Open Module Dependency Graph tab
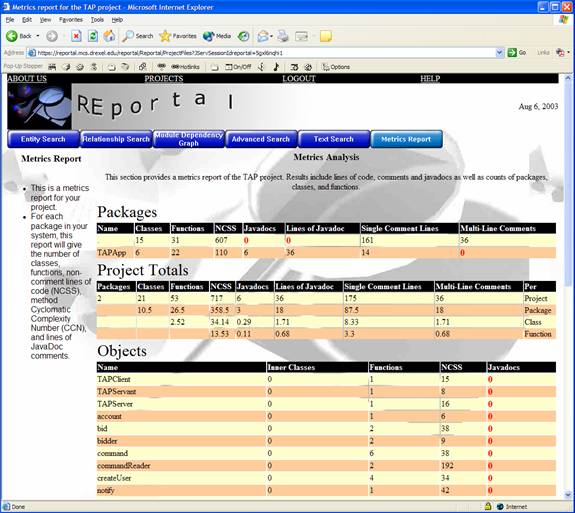The height and width of the screenshot is (513, 575). [188, 139]
